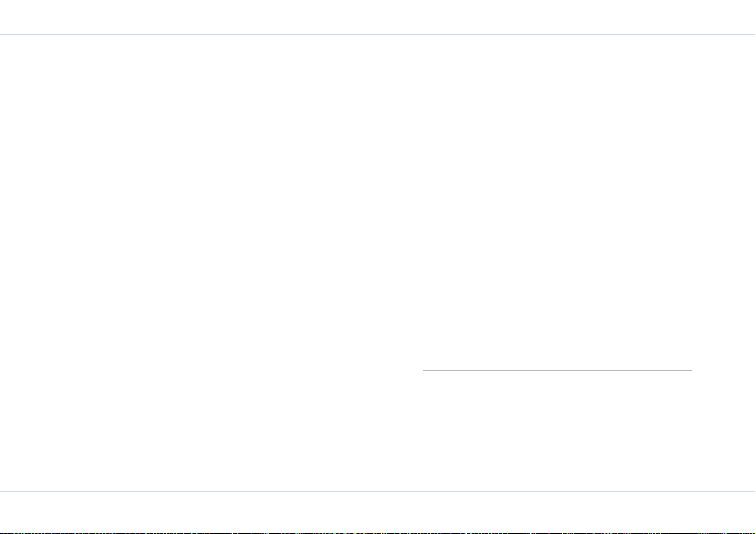Select blank section between first two dividers
Screen dimensions: 756x534
557,88
